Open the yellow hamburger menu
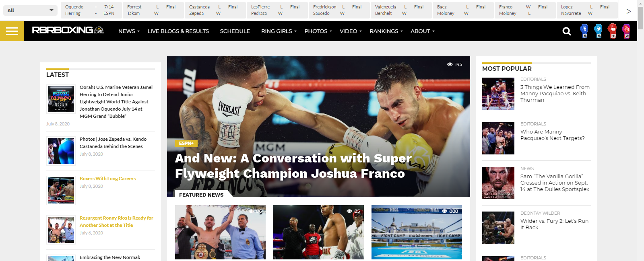The image size is (644, 261). [12, 31]
